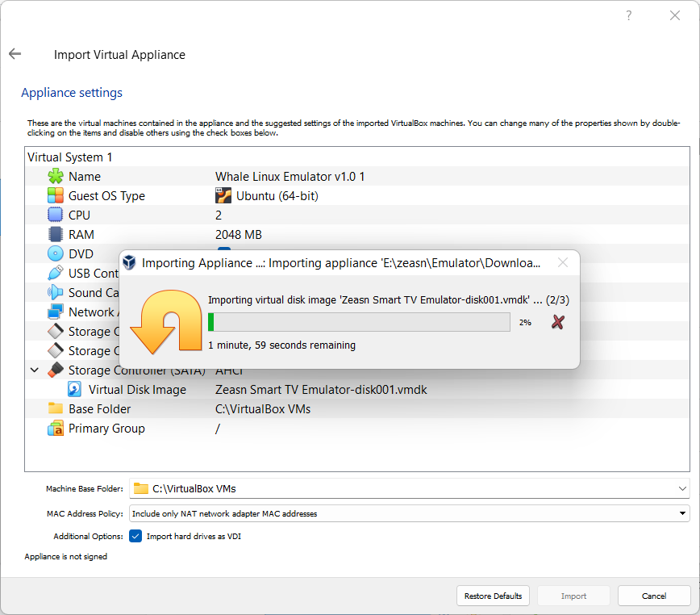The image size is (700, 615).
Task: Select the Virtual System 1 header row
Action: tap(357, 157)
